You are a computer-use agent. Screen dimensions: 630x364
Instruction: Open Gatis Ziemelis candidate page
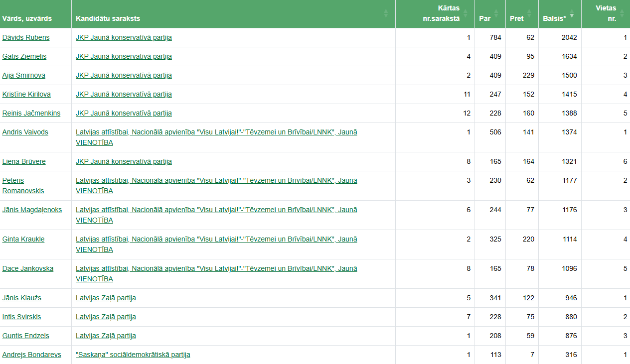24,56
